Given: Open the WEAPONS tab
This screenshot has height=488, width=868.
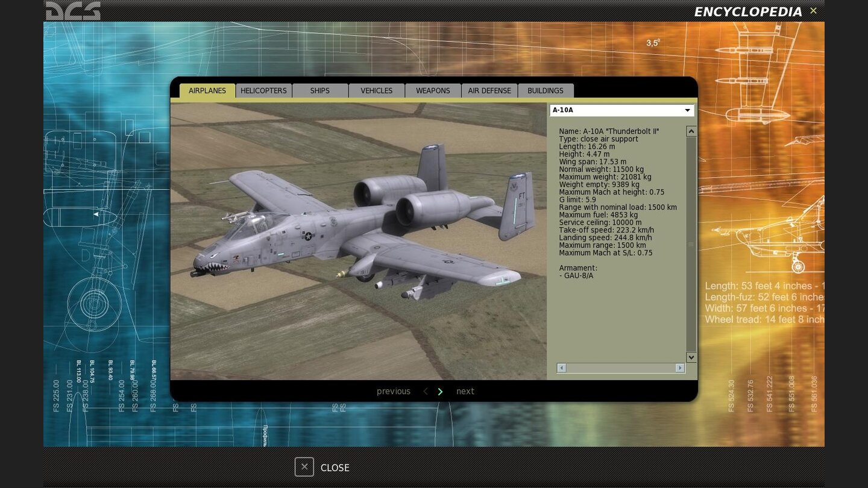Looking at the screenshot, I should (x=433, y=90).
